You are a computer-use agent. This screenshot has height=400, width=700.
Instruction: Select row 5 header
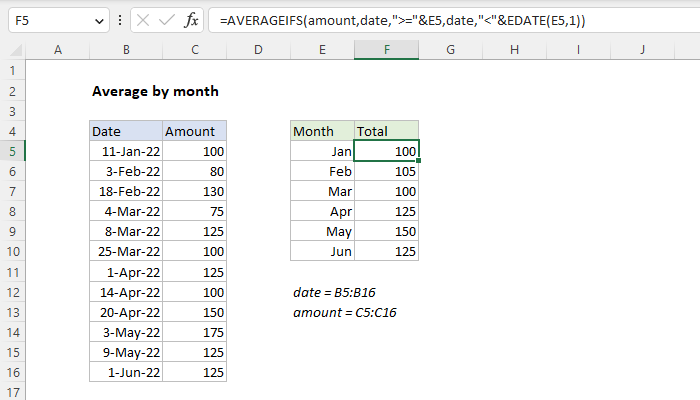[12, 151]
